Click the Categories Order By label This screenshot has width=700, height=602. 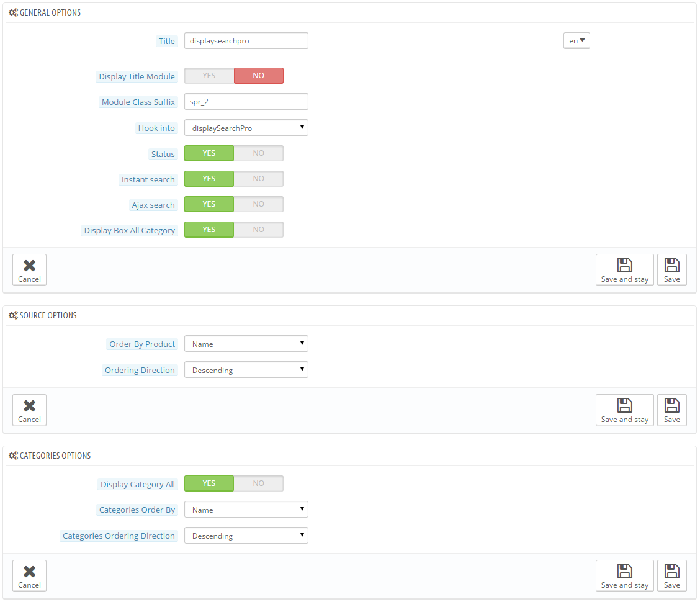137,510
